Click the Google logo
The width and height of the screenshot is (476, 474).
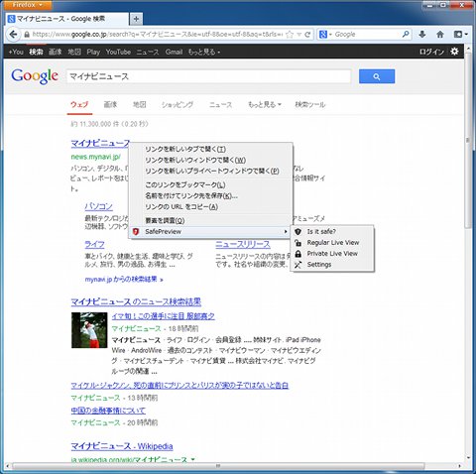[x=35, y=76]
